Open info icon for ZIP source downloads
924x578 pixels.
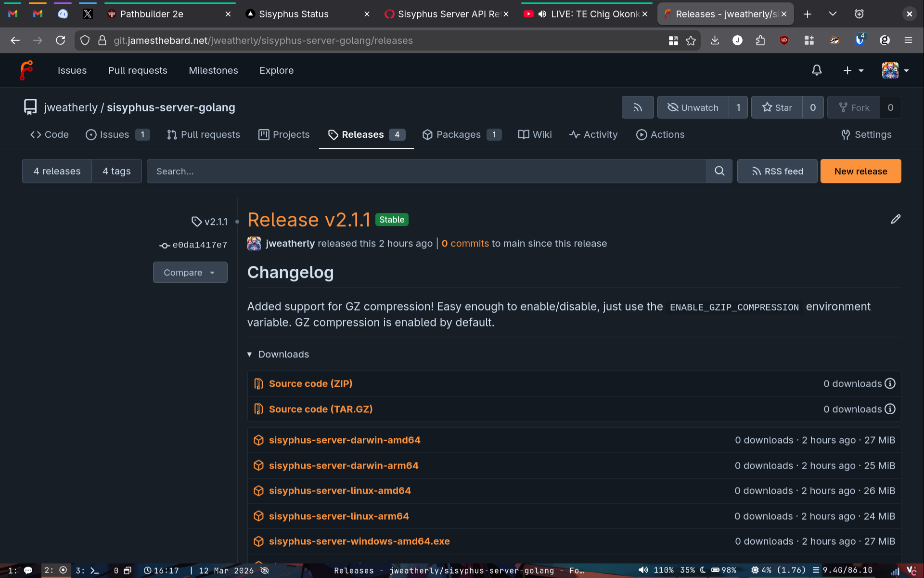click(x=890, y=383)
